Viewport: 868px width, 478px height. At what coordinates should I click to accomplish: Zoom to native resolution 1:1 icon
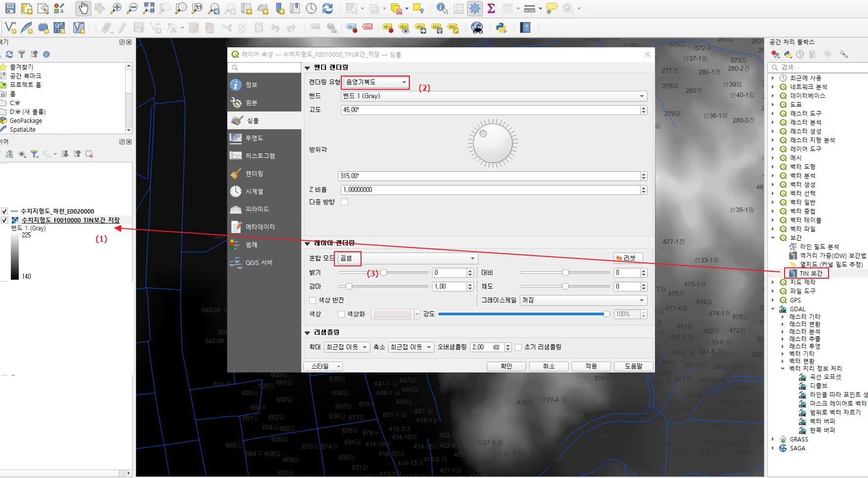point(197,8)
